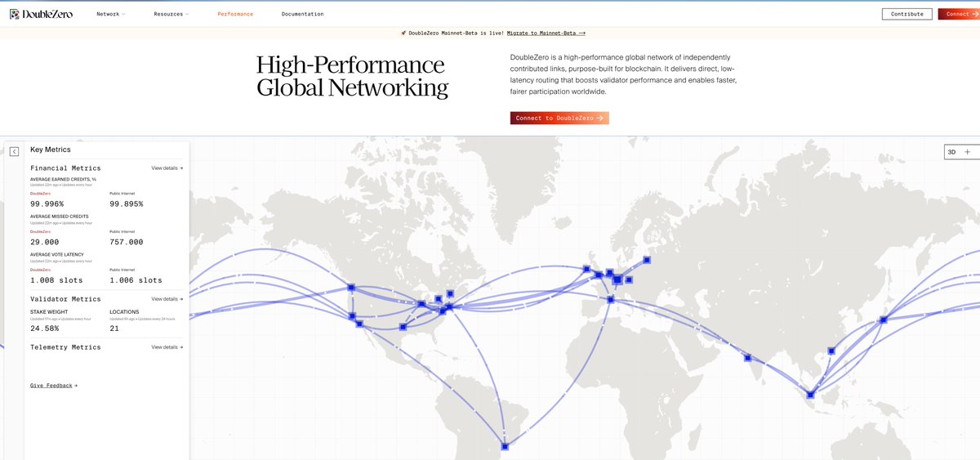The image size is (980, 460).
Task: Click the Give Feedback link
Action: [x=54, y=386]
